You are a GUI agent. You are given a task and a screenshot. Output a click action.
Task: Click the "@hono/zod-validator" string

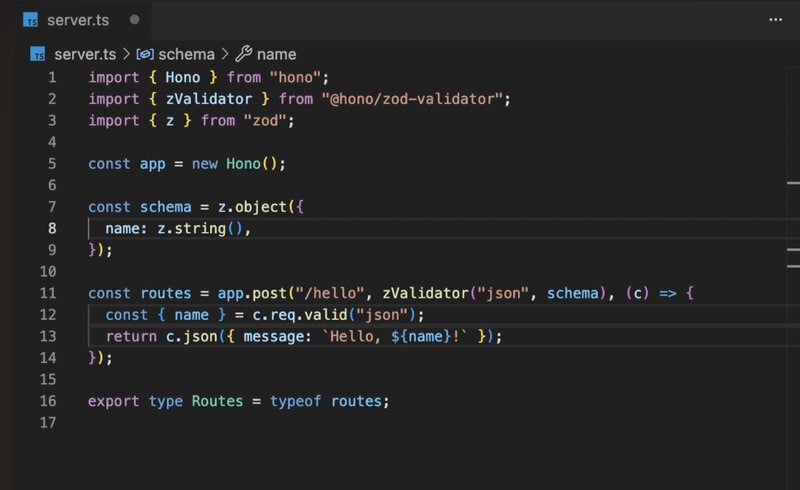413,99
